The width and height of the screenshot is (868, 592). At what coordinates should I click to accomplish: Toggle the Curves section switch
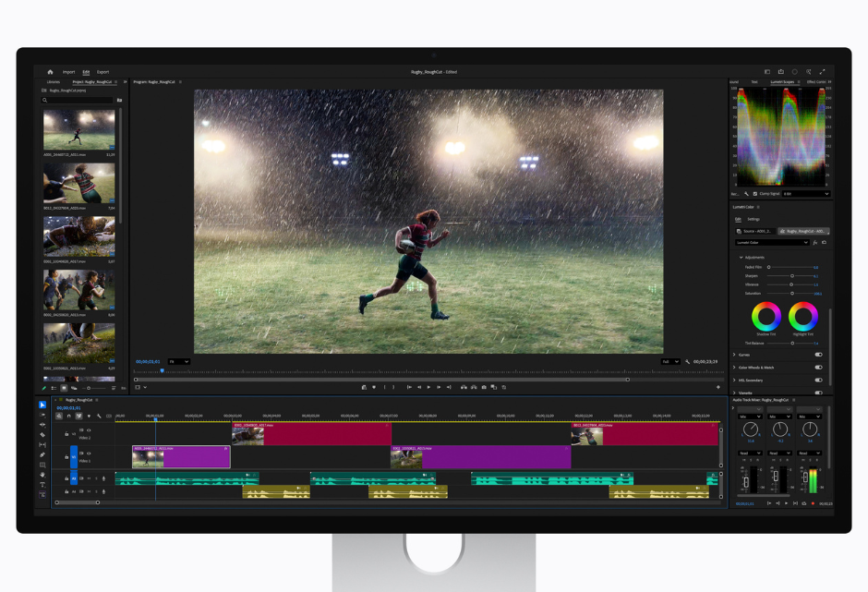818,355
